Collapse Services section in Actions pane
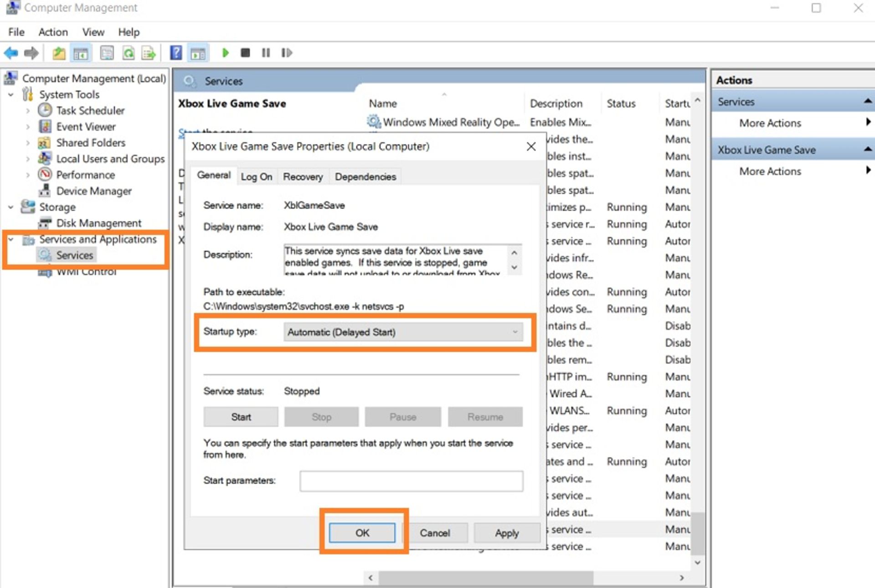 pyautogui.click(x=868, y=101)
